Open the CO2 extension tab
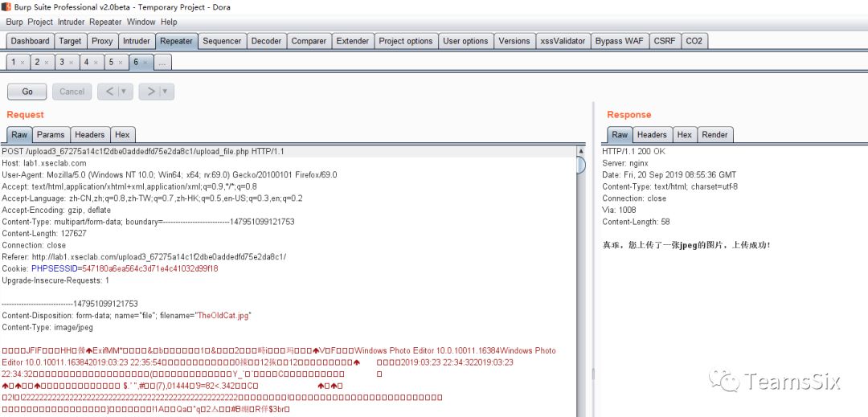Image resolution: width=868 pixels, height=417 pixels. [x=694, y=41]
